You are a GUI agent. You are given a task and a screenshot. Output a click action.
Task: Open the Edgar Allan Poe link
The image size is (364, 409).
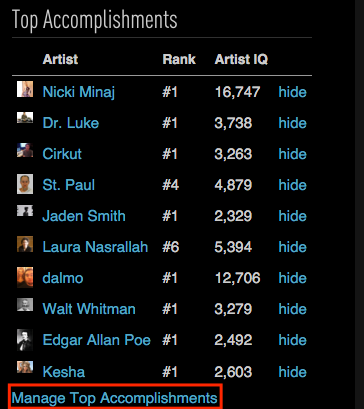click(97, 340)
